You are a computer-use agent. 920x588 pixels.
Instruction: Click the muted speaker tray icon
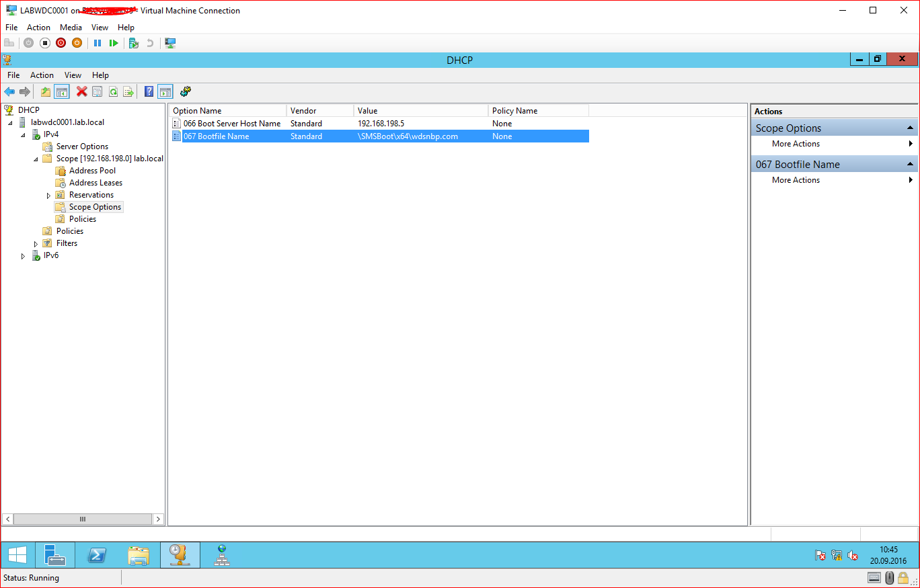[x=853, y=555]
